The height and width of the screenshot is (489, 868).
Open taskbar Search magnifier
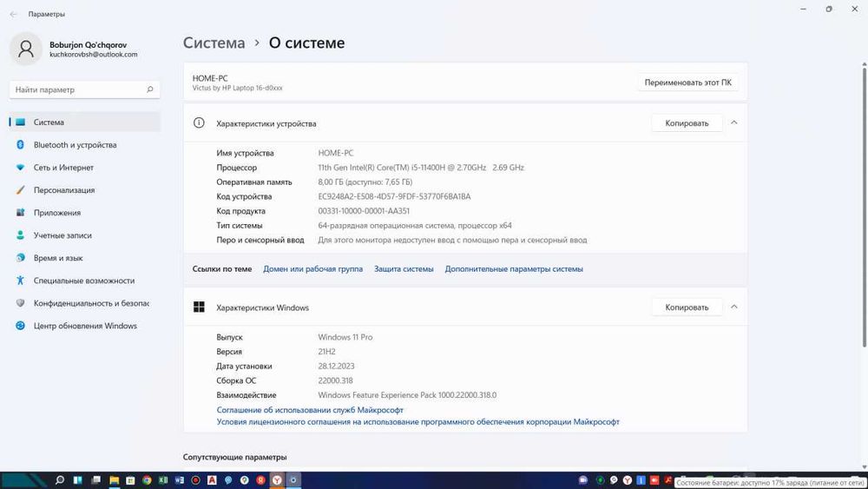[60, 480]
